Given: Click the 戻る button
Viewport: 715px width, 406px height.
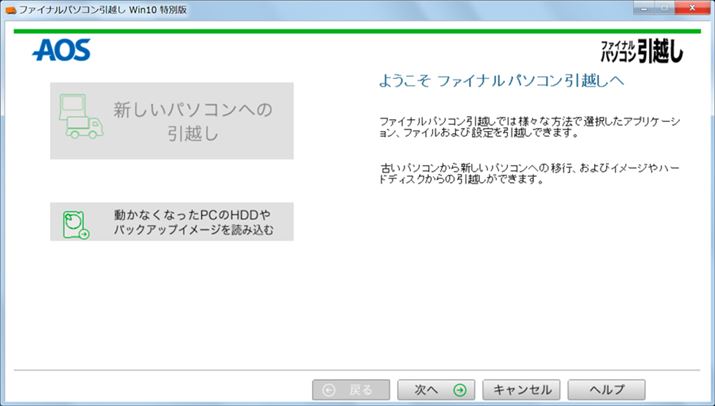Looking at the screenshot, I should pos(351,390).
